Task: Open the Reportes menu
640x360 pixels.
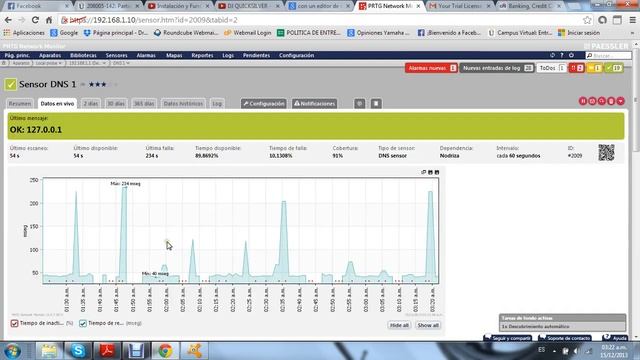Action: [x=202, y=55]
